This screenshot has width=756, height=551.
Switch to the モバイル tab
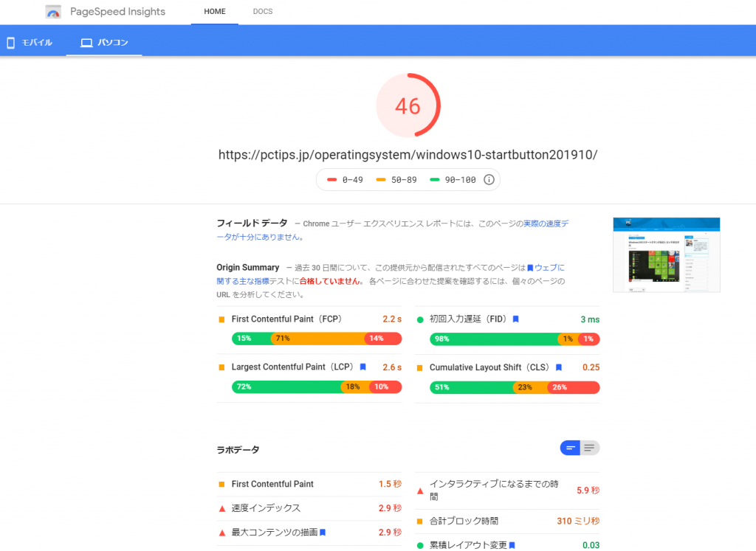[x=30, y=43]
